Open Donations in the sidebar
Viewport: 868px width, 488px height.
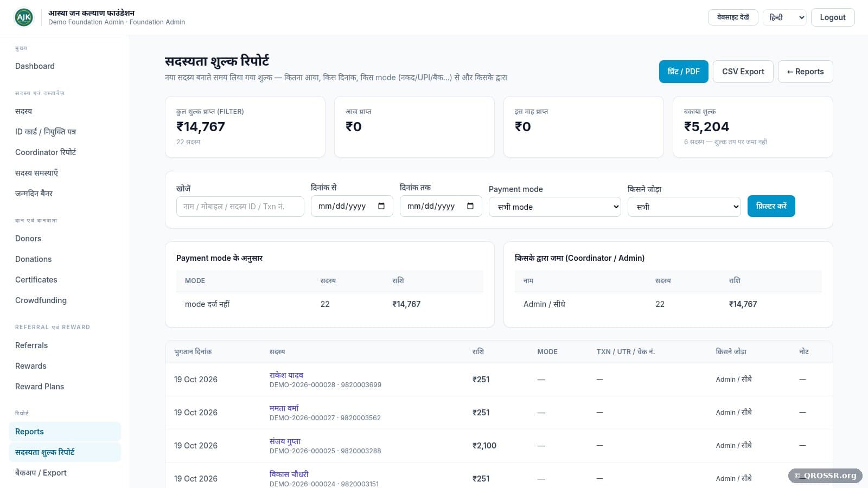click(34, 259)
